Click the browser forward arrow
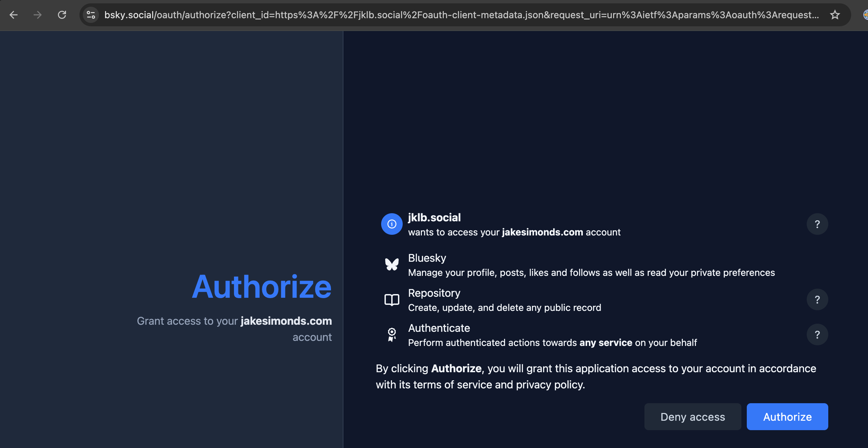This screenshot has width=868, height=448. click(38, 15)
